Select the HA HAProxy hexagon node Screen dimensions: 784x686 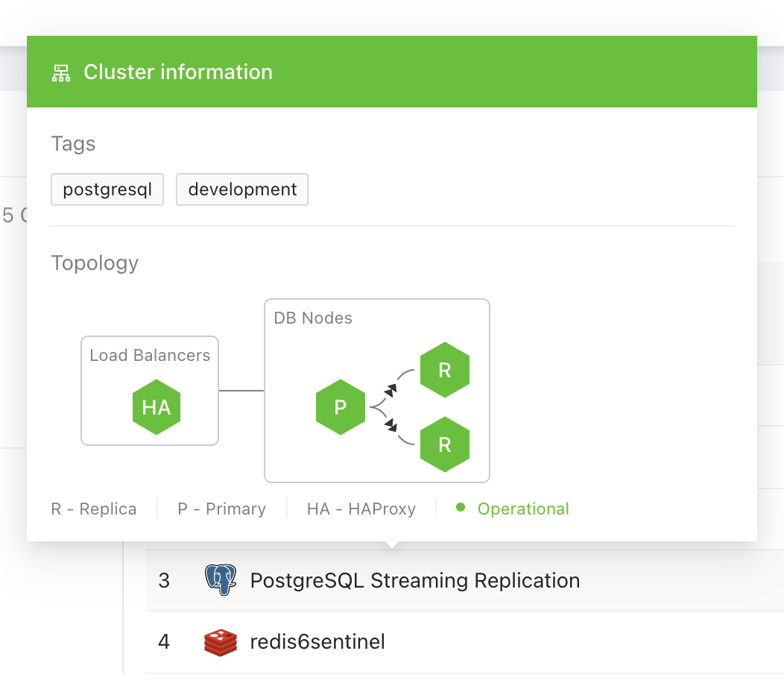157,407
